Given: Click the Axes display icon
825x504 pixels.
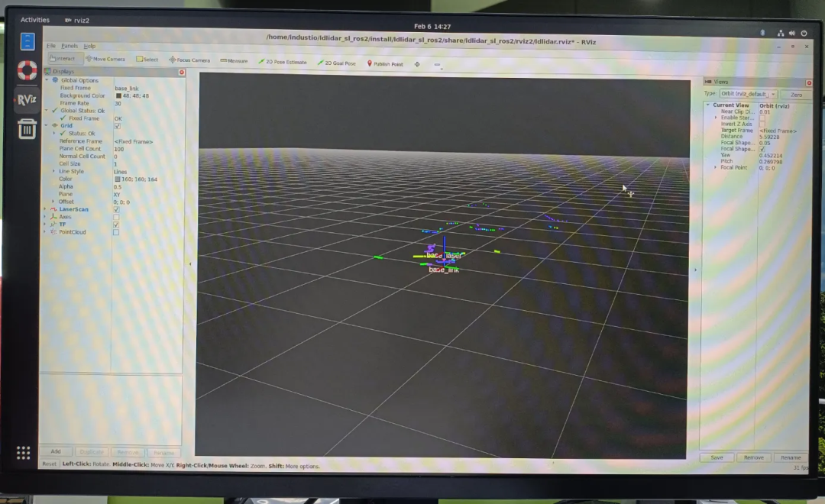Looking at the screenshot, I should coord(53,216).
